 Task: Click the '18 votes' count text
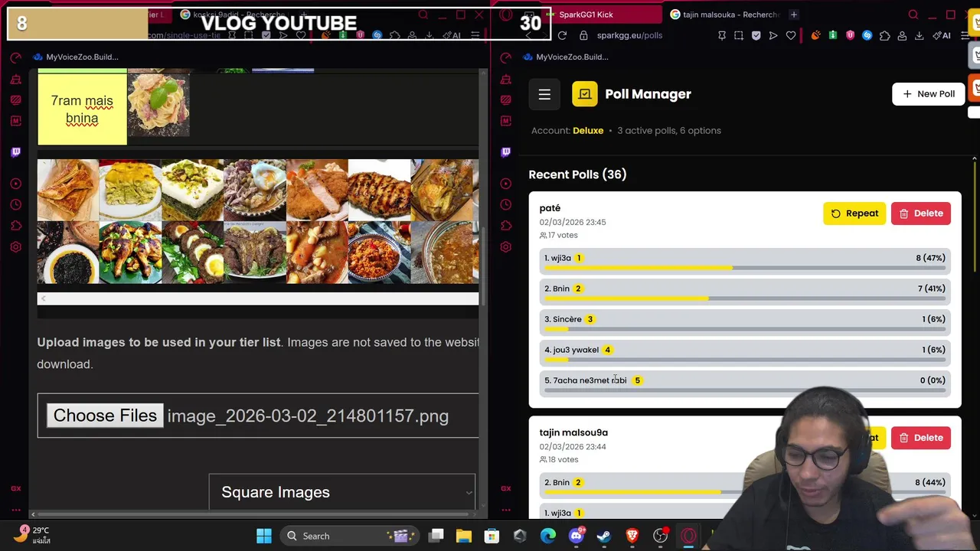pyautogui.click(x=563, y=459)
